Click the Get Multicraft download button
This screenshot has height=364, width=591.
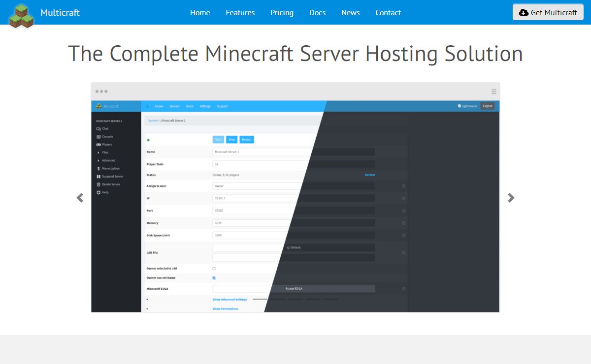548,12
